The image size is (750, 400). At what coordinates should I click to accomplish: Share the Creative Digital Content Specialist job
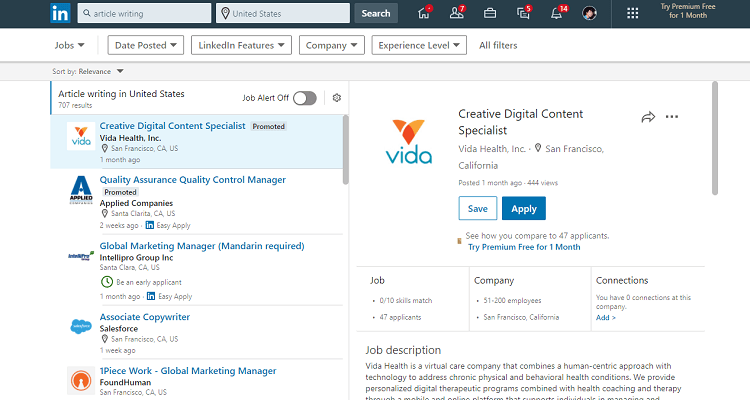tap(648, 117)
